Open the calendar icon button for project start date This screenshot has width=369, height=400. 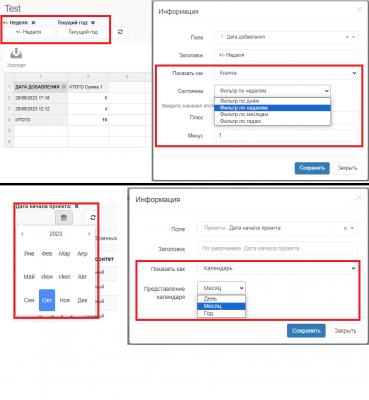[64, 218]
